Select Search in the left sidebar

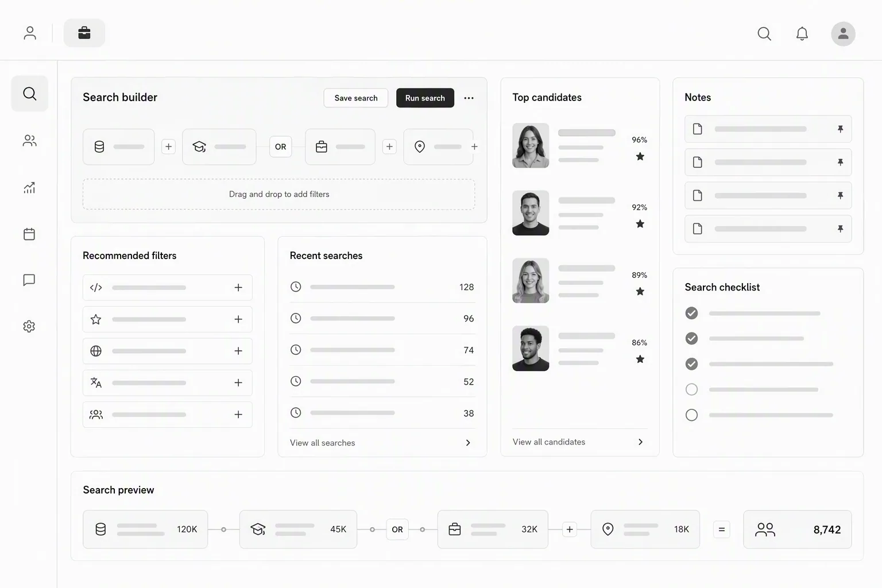click(30, 94)
